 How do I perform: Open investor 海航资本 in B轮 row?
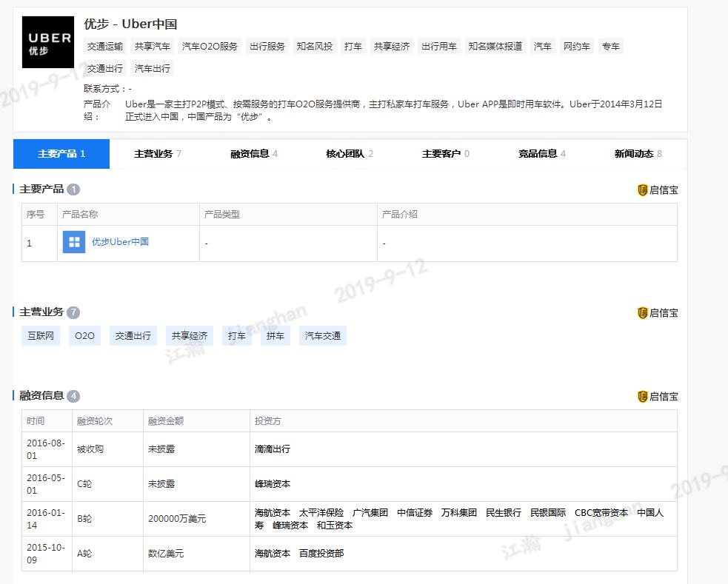click(273, 512)
